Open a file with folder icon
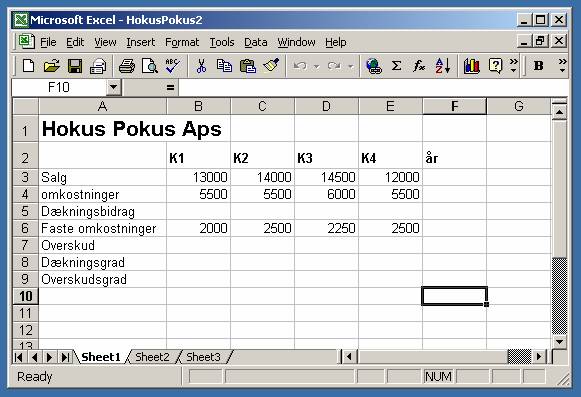Viewport: 581px width, 397px height. [52, 66]
